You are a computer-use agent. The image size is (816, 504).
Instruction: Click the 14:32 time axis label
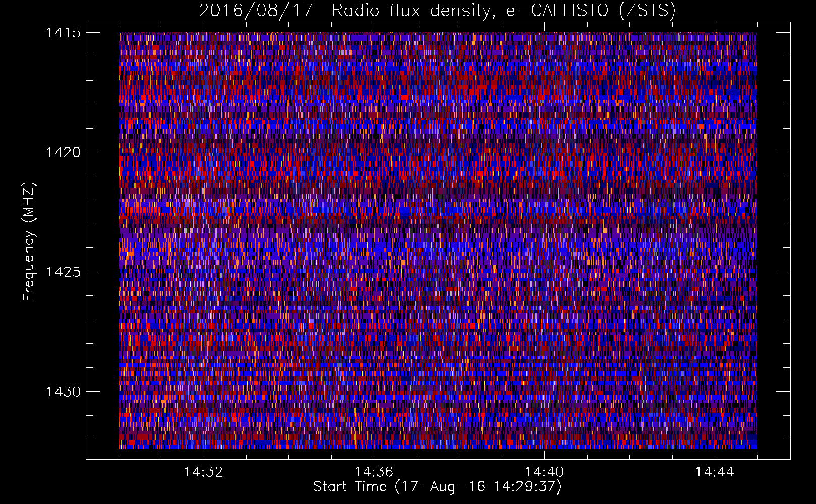[x=204, y=472]
